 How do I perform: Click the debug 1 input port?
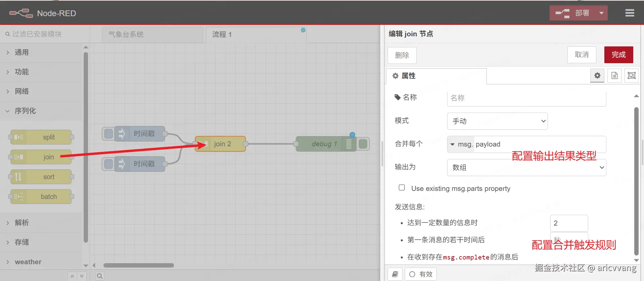tap(296, 144)
